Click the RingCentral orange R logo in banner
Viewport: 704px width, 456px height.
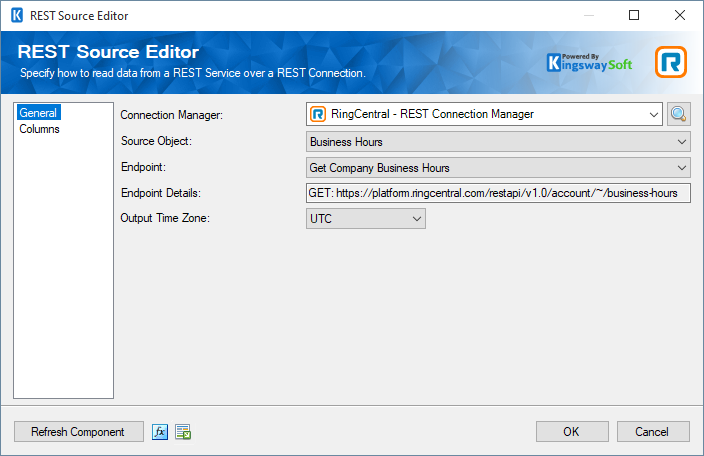coord(671,62)
